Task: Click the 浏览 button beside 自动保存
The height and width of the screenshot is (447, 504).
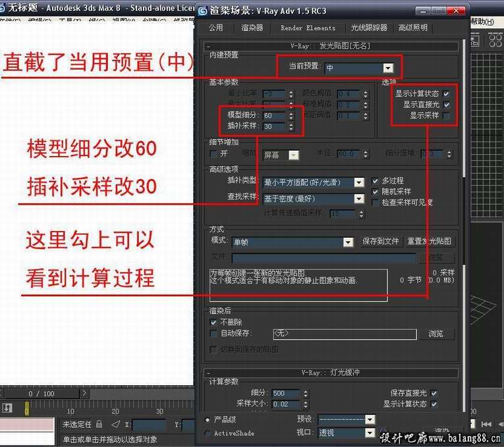Action: coord(436,334)
